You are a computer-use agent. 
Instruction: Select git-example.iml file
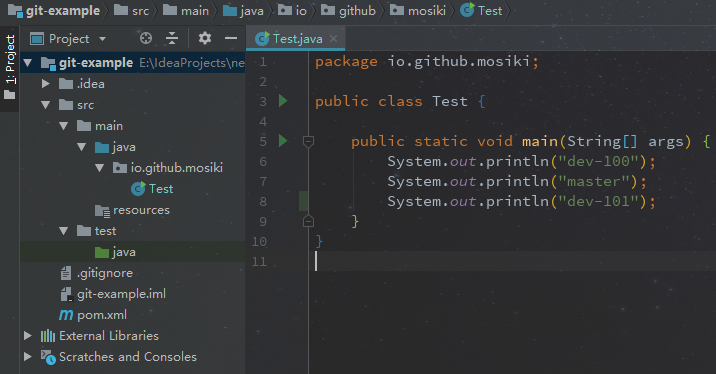pyautogui.click(x=121, y=294)
